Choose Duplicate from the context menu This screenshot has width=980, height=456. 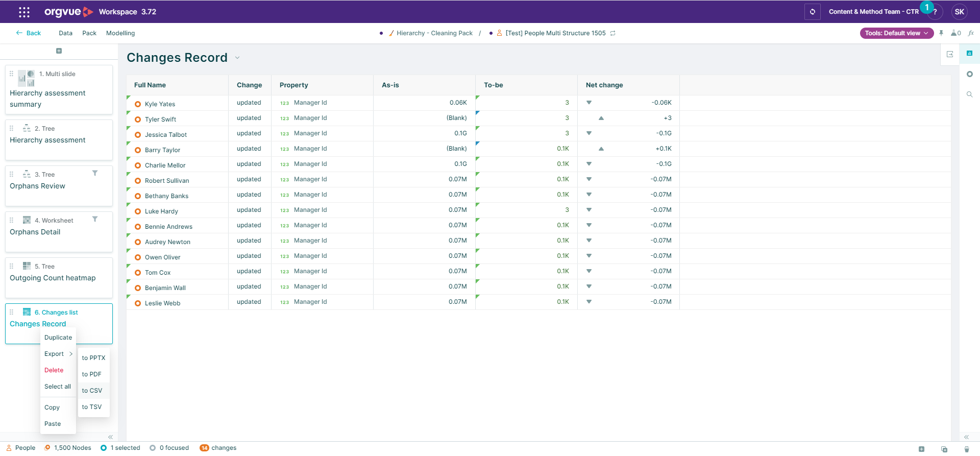coord(58,338)
